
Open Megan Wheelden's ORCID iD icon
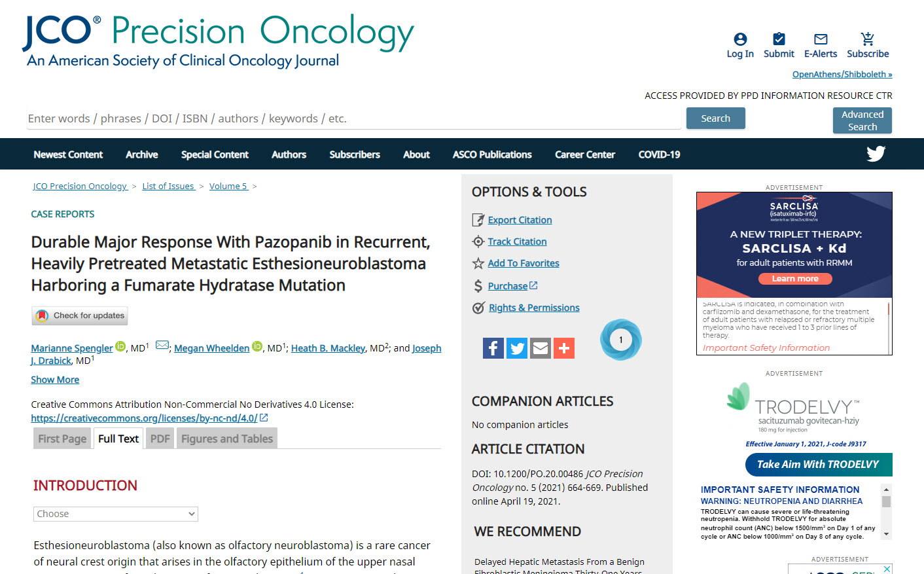(257, 346)
